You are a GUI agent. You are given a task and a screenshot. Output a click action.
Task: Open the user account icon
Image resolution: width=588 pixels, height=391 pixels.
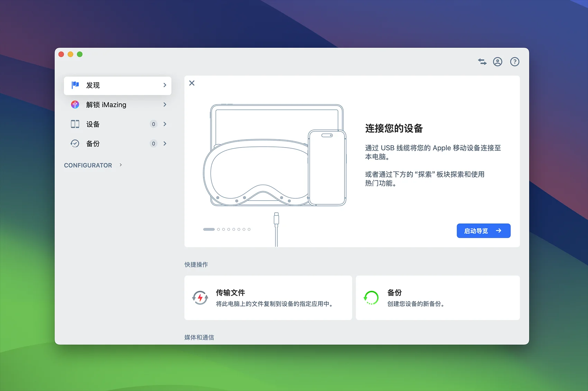pos(497,62)
